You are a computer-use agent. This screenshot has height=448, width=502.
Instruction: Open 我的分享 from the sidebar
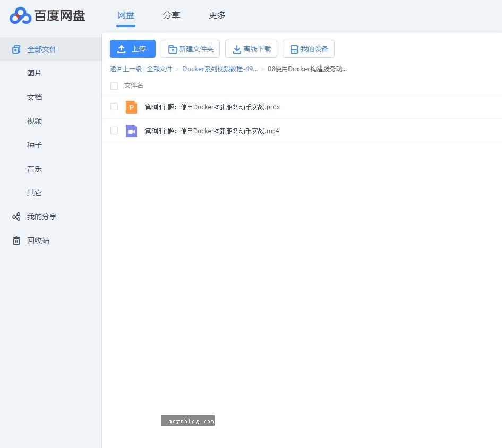42,217
